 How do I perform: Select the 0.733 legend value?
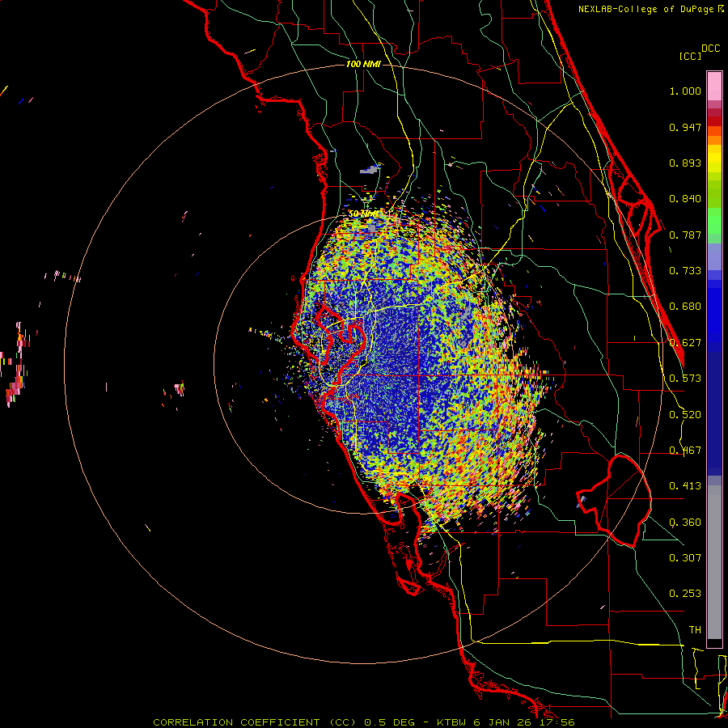(x=685, y=271)
